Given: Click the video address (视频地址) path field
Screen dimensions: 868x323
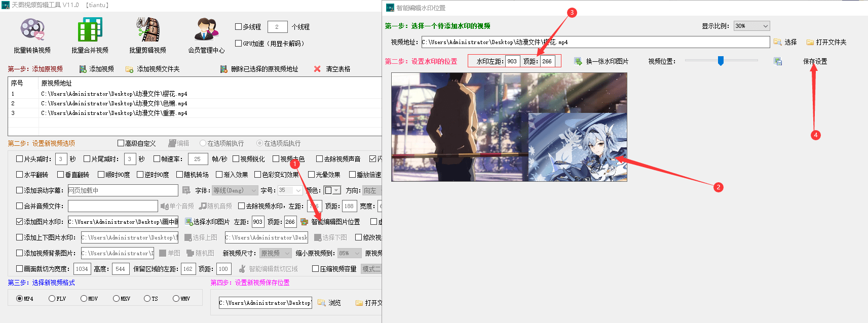Looking at the screenshot, I should [595, 42].
